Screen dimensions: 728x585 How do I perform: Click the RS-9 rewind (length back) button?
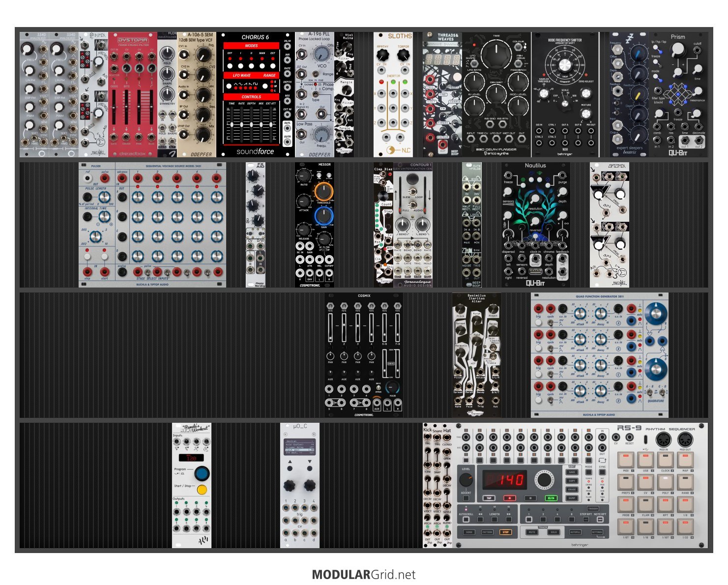pyautogui.click(x=481, y=519)
